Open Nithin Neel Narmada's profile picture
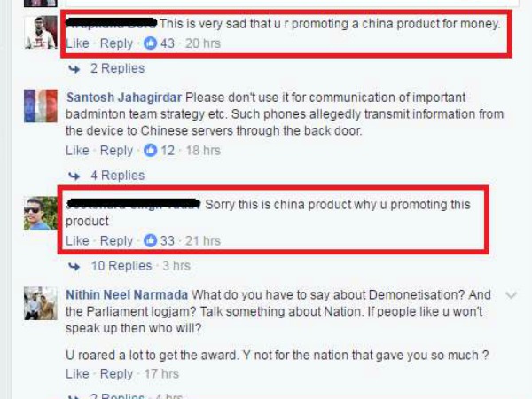Viewport: 532px width, 399px height. 41,303
